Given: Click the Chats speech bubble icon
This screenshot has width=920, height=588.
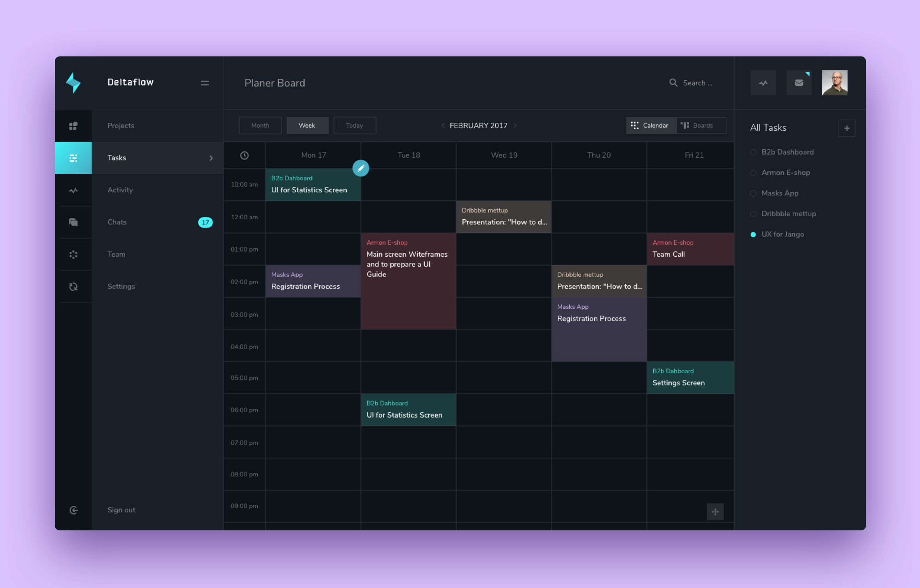Looking at the screenshot, I should click(73, 222).
